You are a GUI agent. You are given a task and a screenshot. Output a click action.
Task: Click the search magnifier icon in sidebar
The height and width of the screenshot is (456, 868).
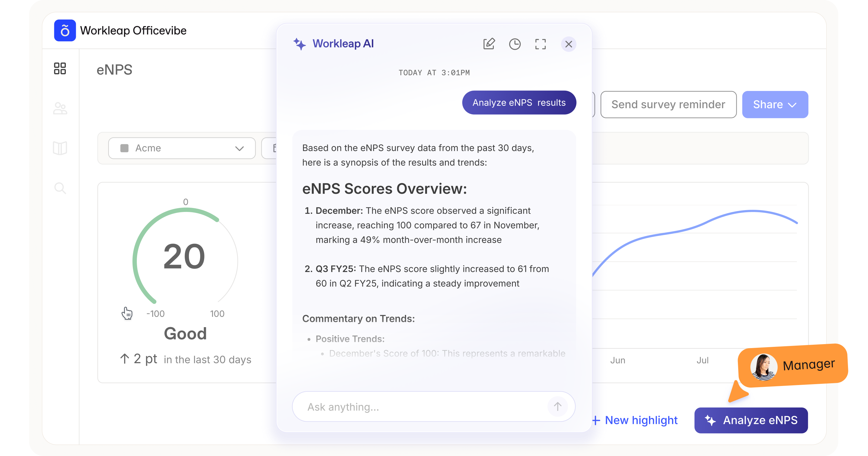[x=60, y=188]
